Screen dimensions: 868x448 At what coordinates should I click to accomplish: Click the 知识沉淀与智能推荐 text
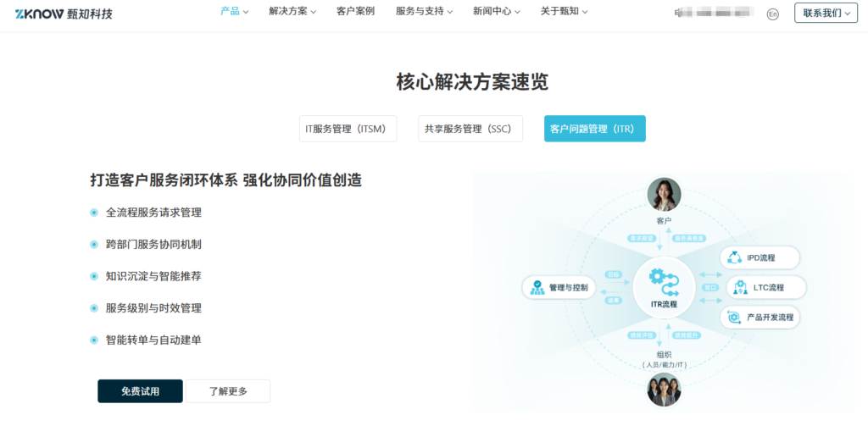coord(153,276)
